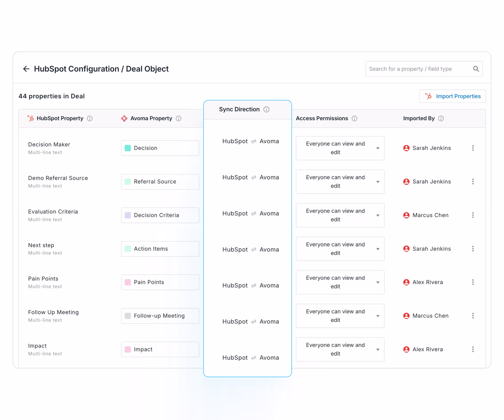This screenshot has width=504, height=420.
Task: Click Sarah Jenkins name in Demo Referral Source row
Action: coord(432,182)
